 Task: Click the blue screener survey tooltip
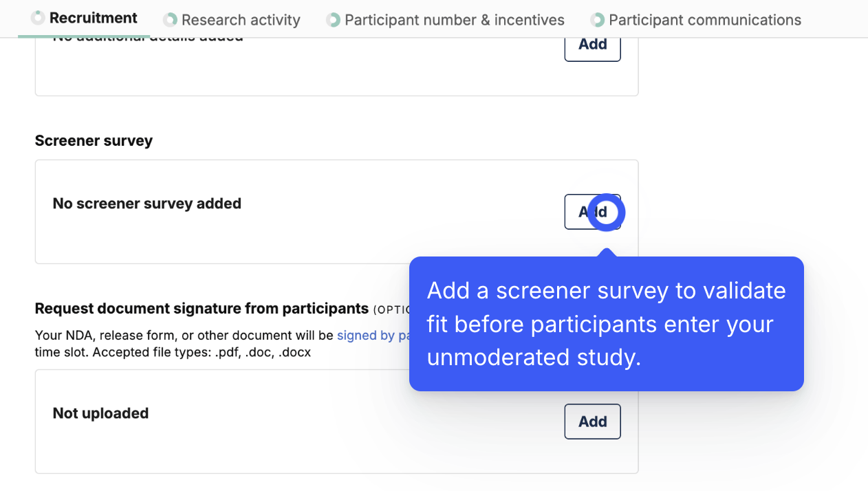coord(606,324)
